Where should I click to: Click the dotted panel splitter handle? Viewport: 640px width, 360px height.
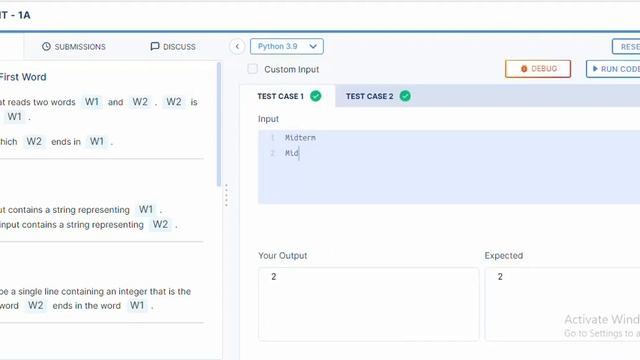226,195
